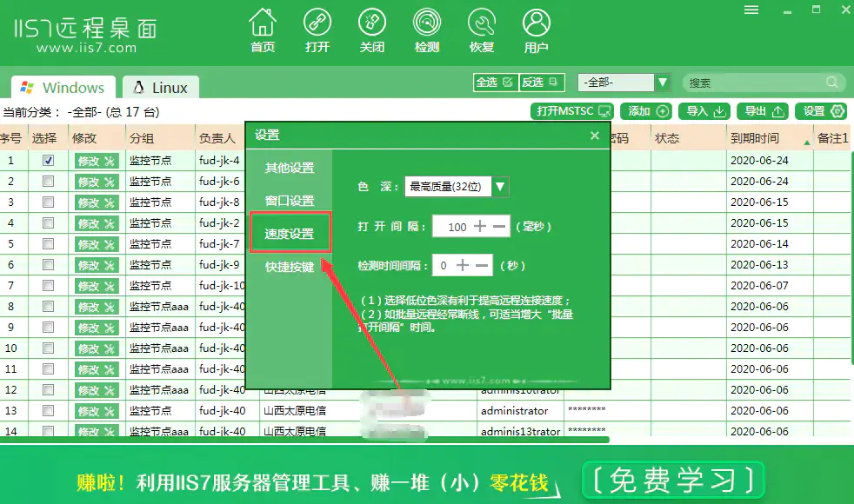Close the 设置 dialog with X
854x504 pixels.
coord(595,136)
